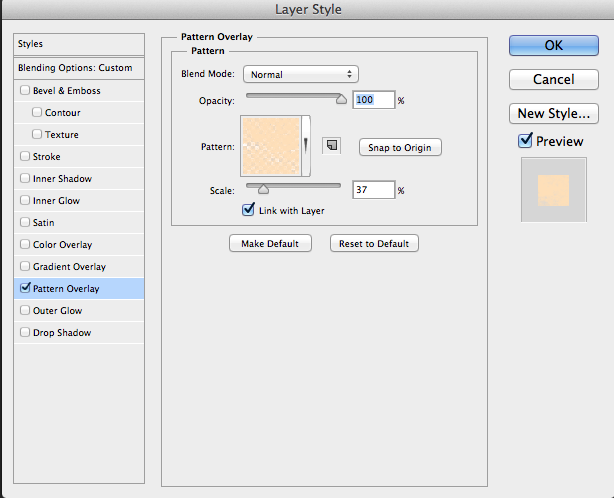Select Gradient Overlay in the style list
The image size is (614, 498).
click(79, 267)
